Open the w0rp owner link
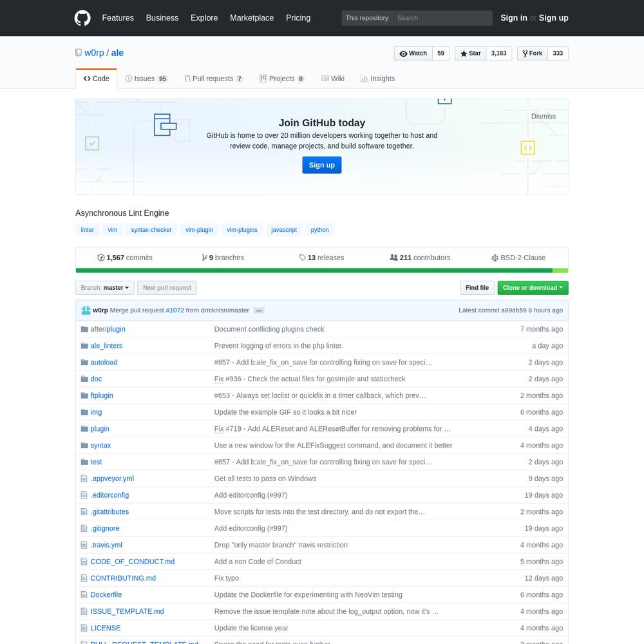 coord(94,53)
